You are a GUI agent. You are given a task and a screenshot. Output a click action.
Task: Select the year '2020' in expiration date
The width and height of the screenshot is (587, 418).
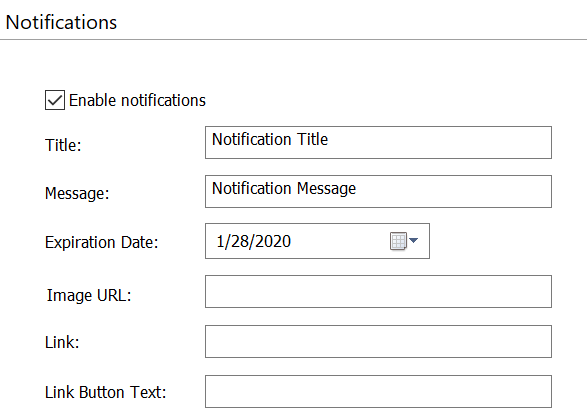[x=273, y=241]
